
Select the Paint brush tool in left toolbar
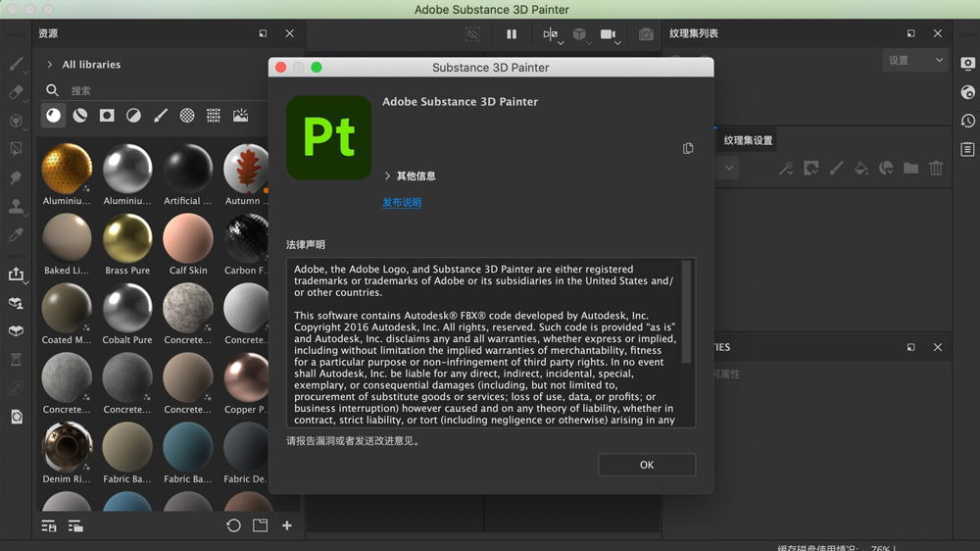click(17, 64)
